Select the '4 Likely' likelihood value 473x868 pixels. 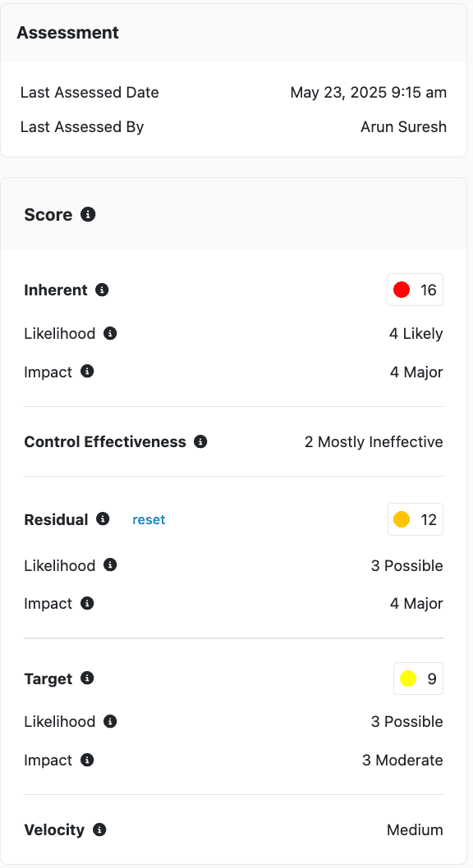pos(417,333)
